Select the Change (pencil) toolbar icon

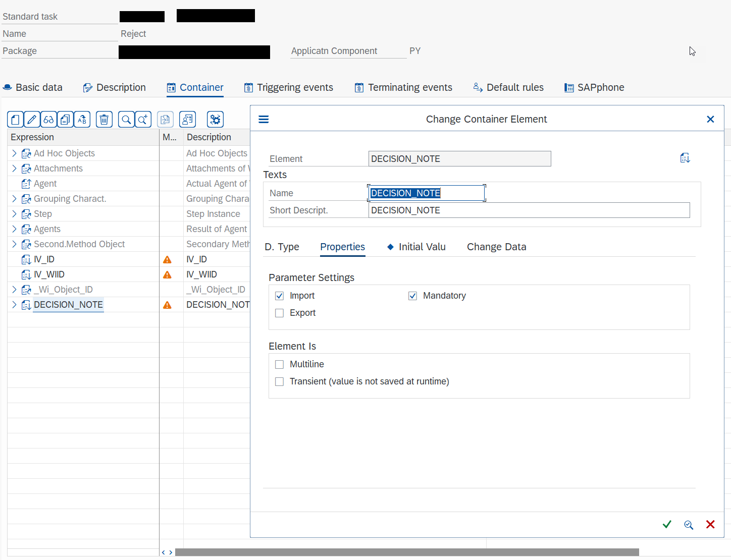click(31, 119)
